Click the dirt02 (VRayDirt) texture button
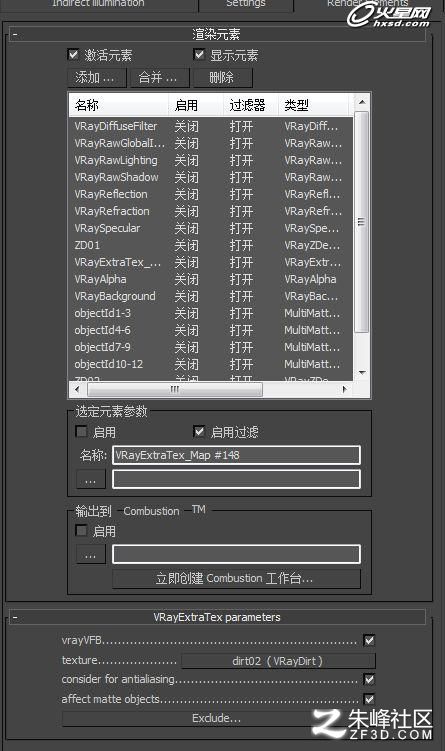This screenshot has height=751, width=445. coord(278,661)
